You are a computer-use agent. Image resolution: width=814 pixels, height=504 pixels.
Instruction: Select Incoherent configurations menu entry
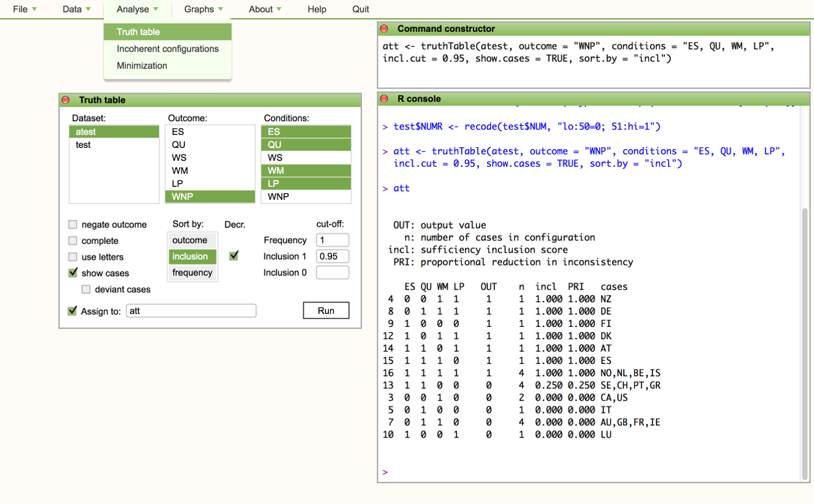click(167, 49)
